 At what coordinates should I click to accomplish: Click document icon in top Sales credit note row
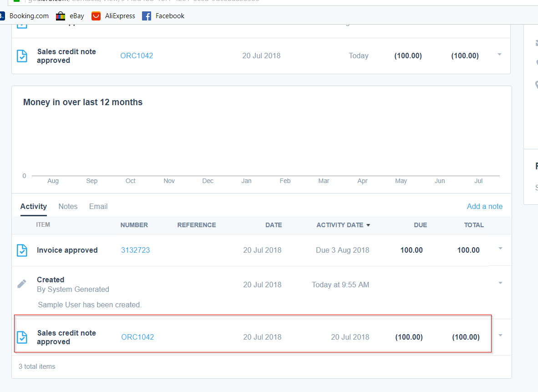pos(22,56)
